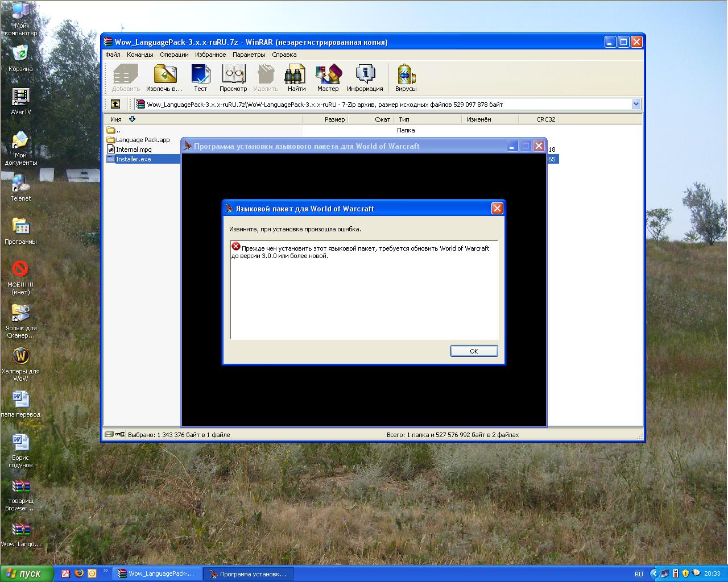Close the Языковой пакет error dialog
The image size is (728, 582).
coord(497,209)
